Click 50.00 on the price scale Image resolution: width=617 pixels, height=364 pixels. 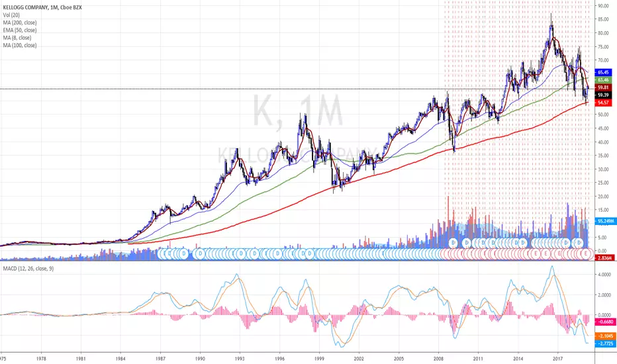[603, 114]
